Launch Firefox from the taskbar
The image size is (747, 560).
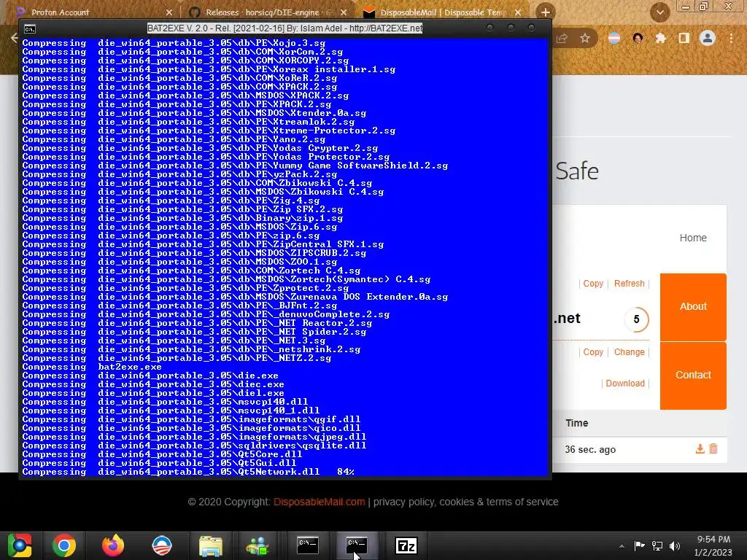pos(113,545)
